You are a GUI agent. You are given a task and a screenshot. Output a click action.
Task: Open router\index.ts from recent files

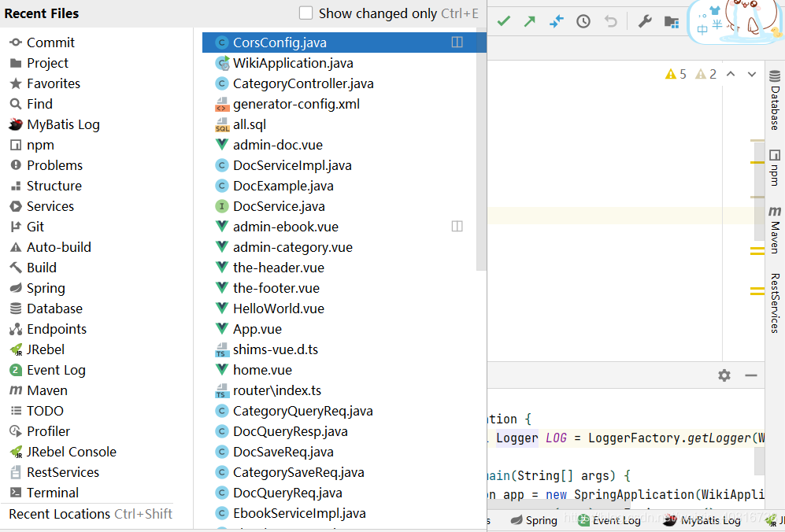point(277,390)
